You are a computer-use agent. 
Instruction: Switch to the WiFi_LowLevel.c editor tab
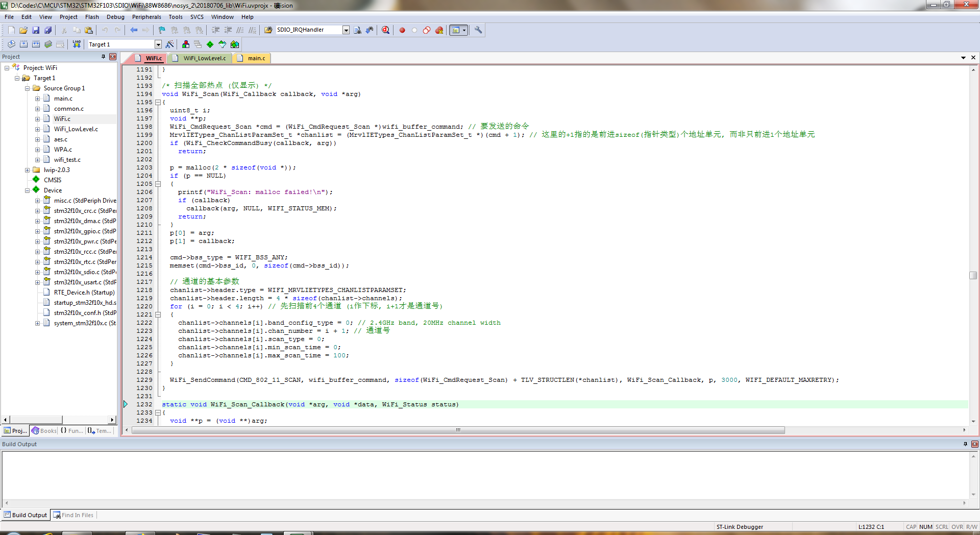(201, 58)
